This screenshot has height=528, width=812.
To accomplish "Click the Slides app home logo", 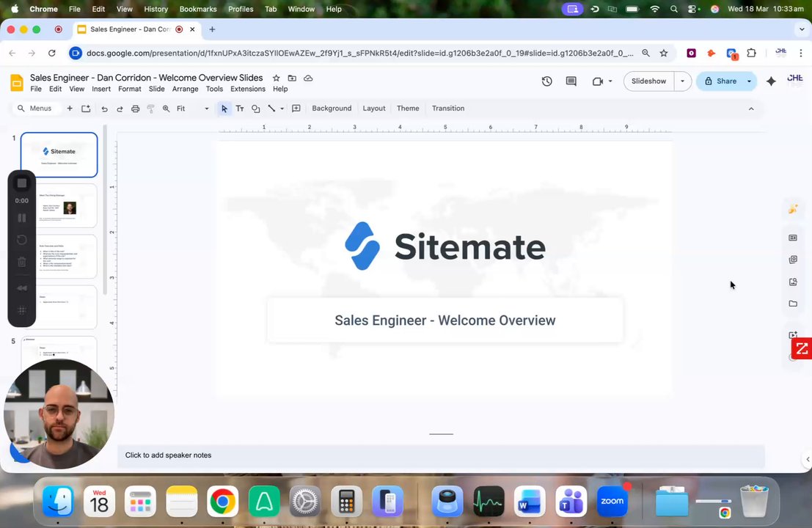I will point(17,83).
